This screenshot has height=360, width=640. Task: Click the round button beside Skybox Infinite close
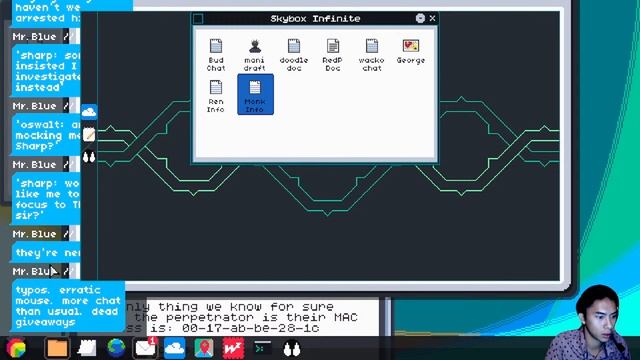tap(420, 18)
